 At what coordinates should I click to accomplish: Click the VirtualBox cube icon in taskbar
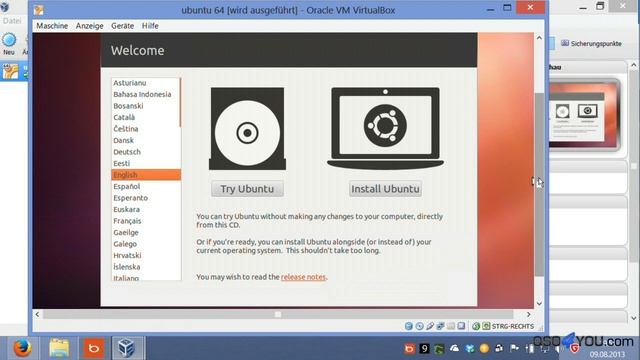pyautogui.click(x=126, y=348)
